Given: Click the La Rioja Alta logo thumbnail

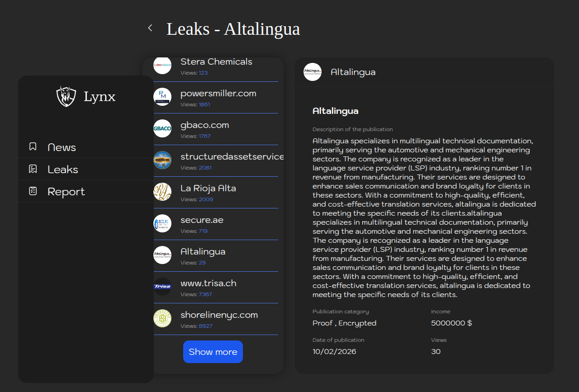Looking at the screenshot, I should coord(162,192).
